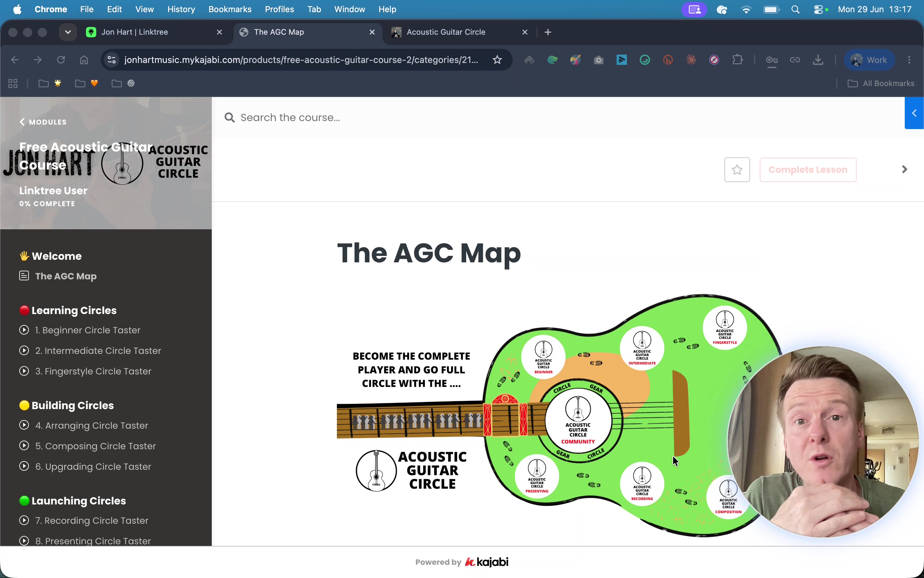Image resolution: width=924 pixels, height=578 pixels.
Task: Go to the browser home page
Action: (84, 60)
